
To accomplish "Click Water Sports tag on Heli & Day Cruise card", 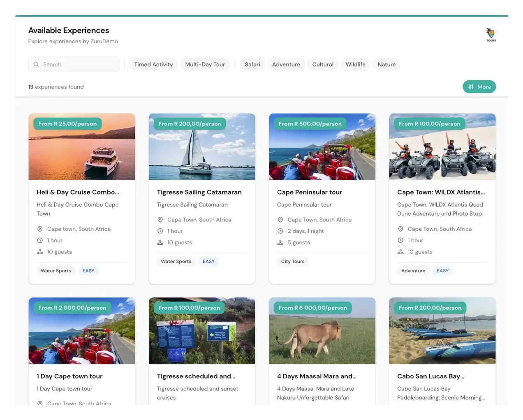I will point(56,271).
